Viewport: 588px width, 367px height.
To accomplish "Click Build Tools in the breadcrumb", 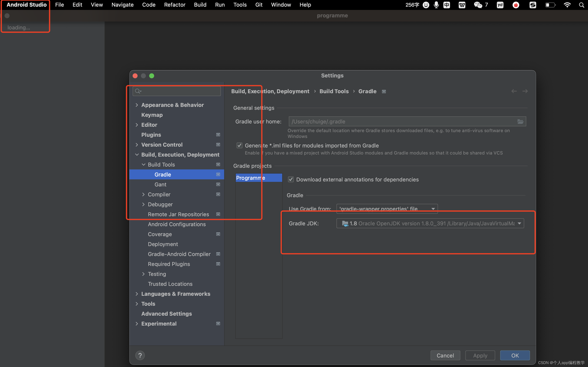I will coord(334,91).
